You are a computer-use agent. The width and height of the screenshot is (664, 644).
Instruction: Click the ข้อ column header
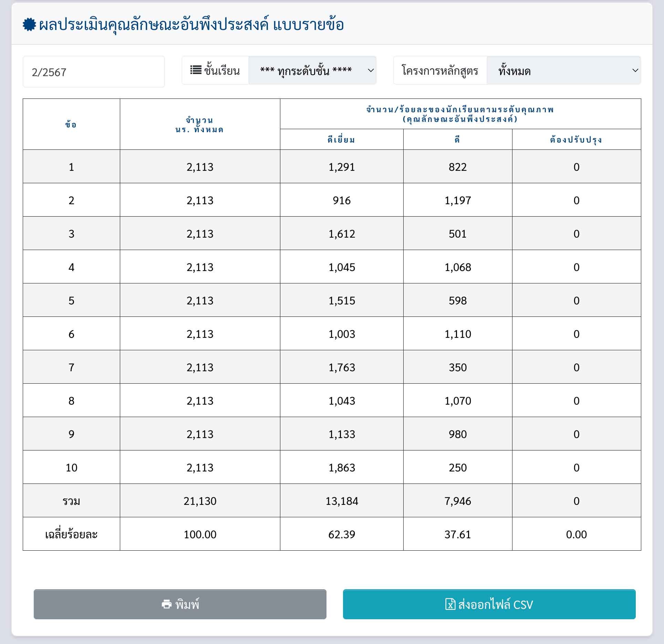coord(71,124)
